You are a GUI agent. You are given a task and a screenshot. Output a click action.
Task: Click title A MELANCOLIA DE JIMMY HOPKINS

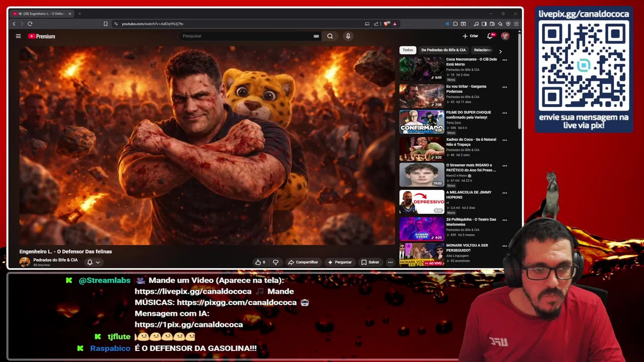pos(469,195)
